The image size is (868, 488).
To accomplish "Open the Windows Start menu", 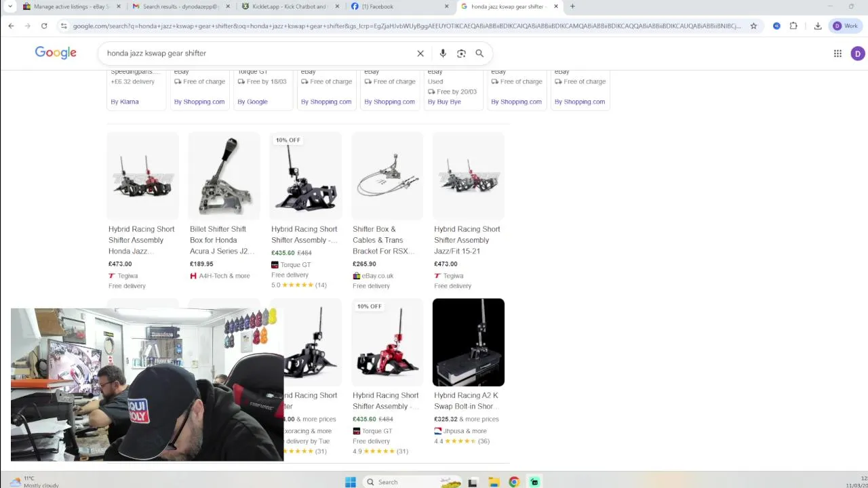I will pos(351,482).
